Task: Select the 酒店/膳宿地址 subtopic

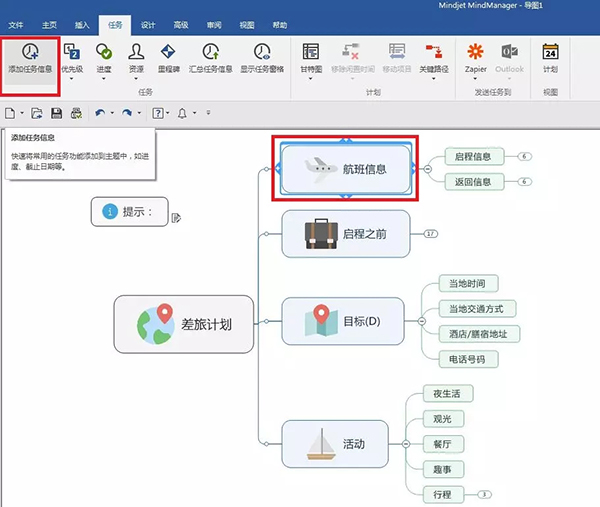Action: point(479,334)
